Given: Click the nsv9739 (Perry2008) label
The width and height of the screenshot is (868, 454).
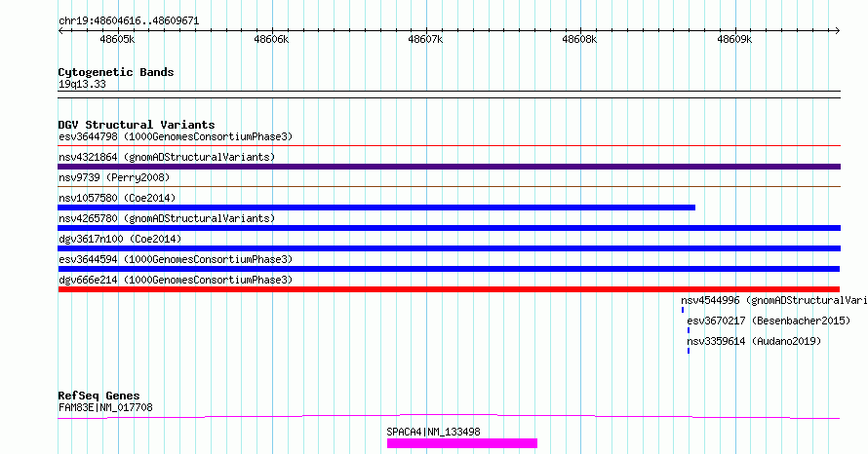Looking at the screenshot, I should coord(114,177).
